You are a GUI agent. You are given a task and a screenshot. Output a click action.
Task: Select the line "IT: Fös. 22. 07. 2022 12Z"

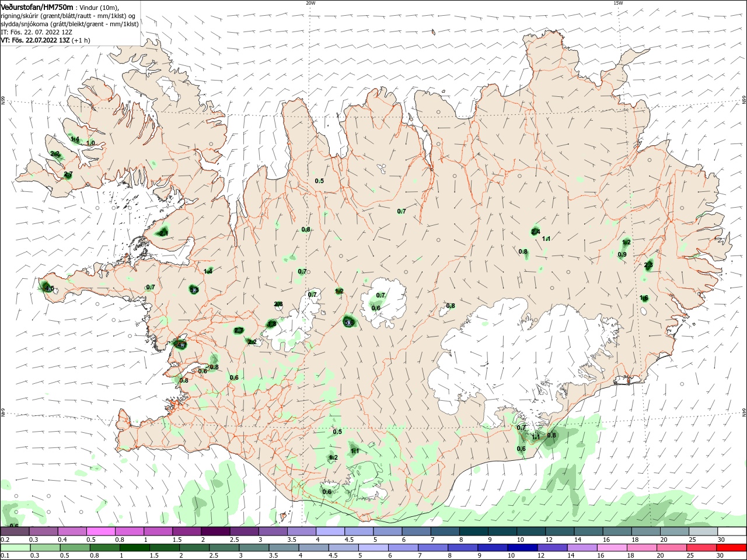tap(36, 32)
